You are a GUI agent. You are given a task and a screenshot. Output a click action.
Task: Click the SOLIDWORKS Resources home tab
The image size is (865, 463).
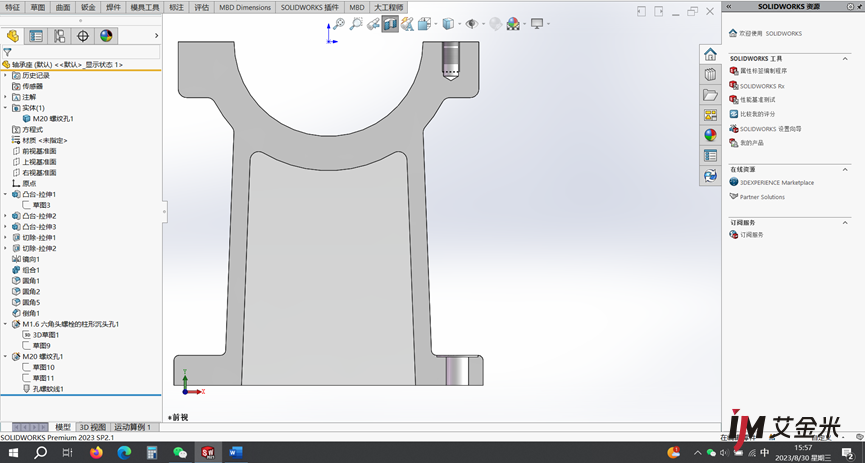point(710,54)
